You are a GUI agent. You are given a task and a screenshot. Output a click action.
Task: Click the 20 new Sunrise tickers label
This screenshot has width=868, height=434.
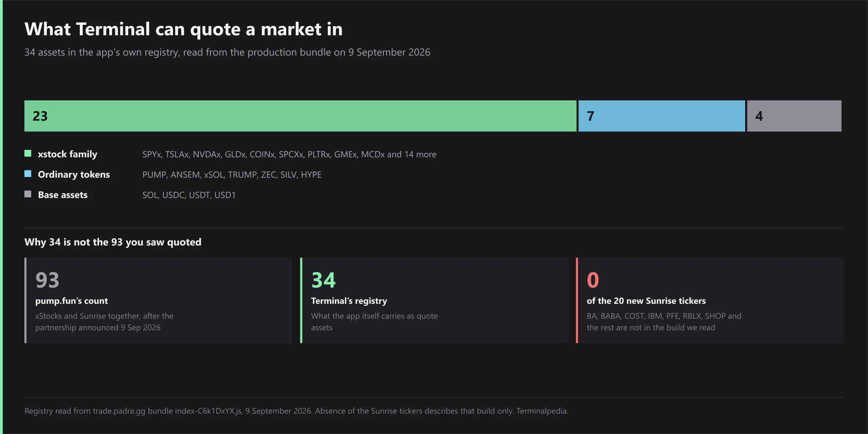[x=646, y=301]
